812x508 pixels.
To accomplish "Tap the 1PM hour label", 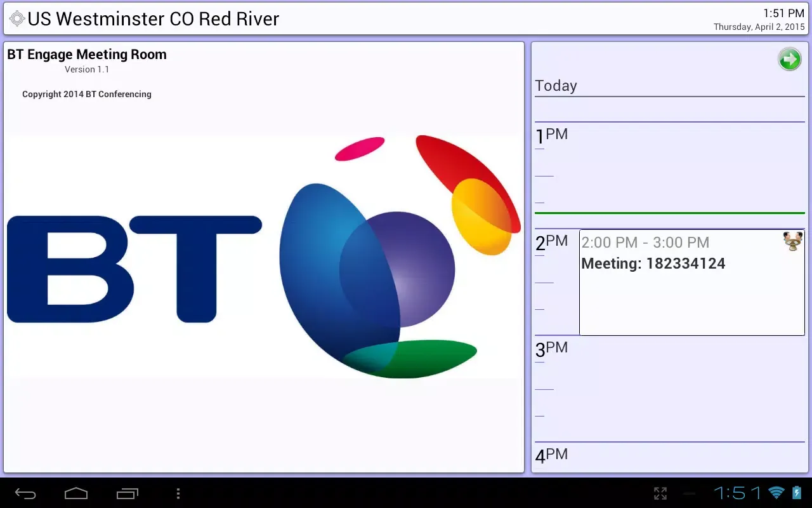I will click(551, 135).
